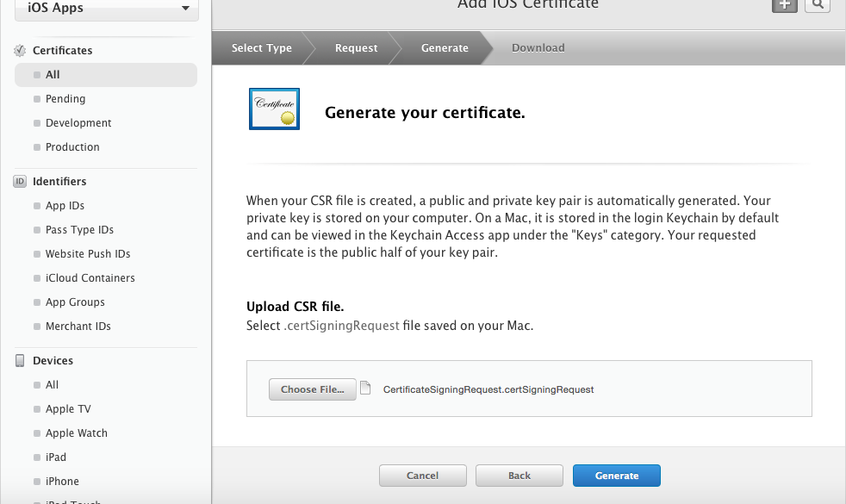Click the Devices section header
This screenshot has height=504, width=846.
click(53, 360)
